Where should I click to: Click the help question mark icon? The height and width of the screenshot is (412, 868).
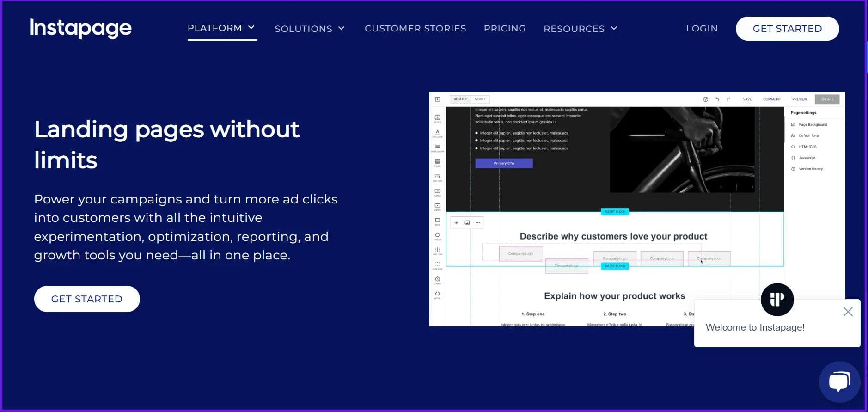[x=705, y=99]
